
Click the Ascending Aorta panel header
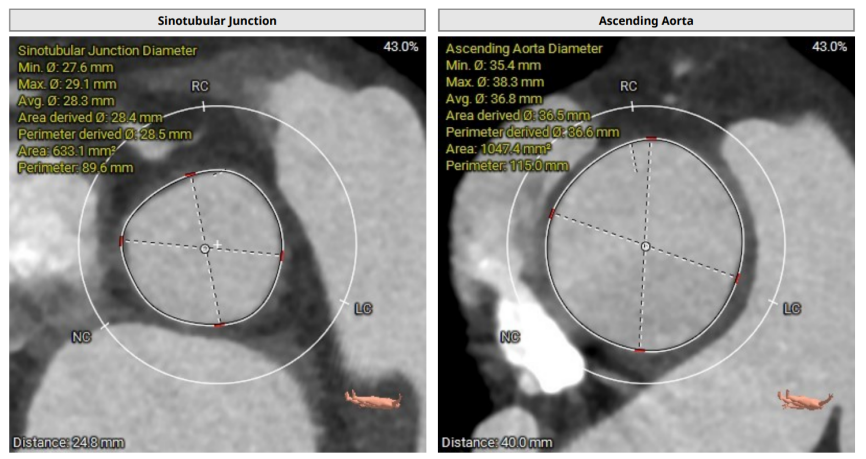(646, 20)
